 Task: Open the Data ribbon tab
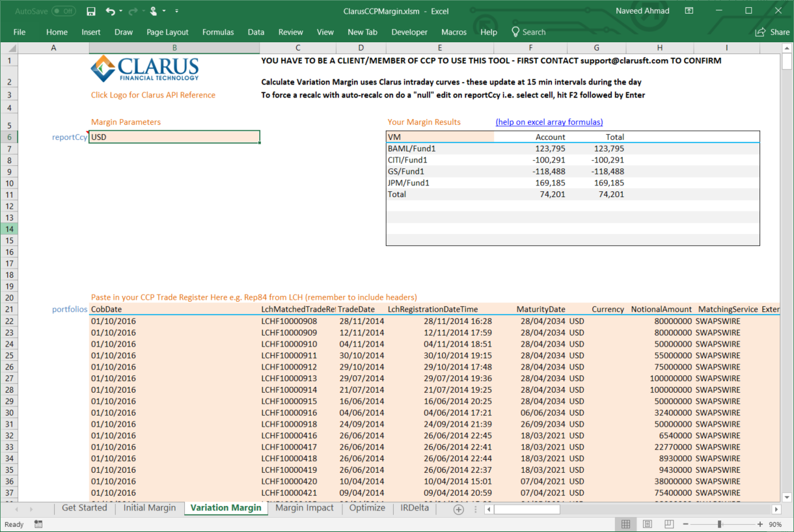[x=256, y=32]
